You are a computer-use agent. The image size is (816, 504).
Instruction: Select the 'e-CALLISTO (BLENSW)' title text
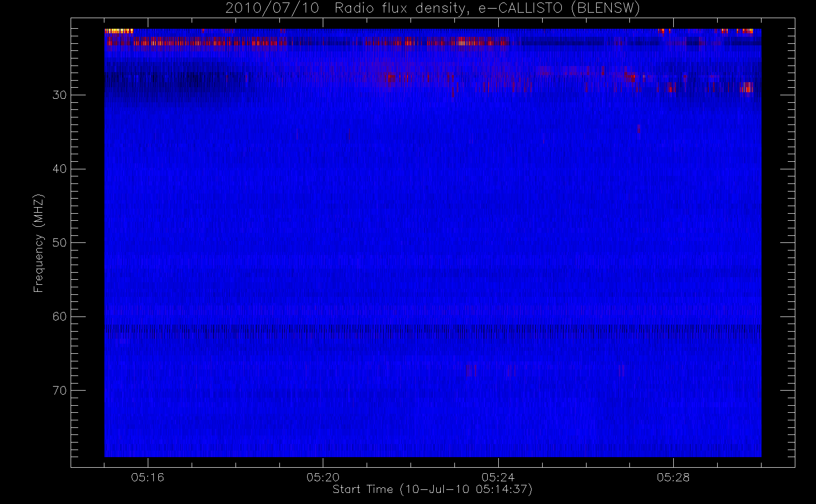[x=559, y=9]
